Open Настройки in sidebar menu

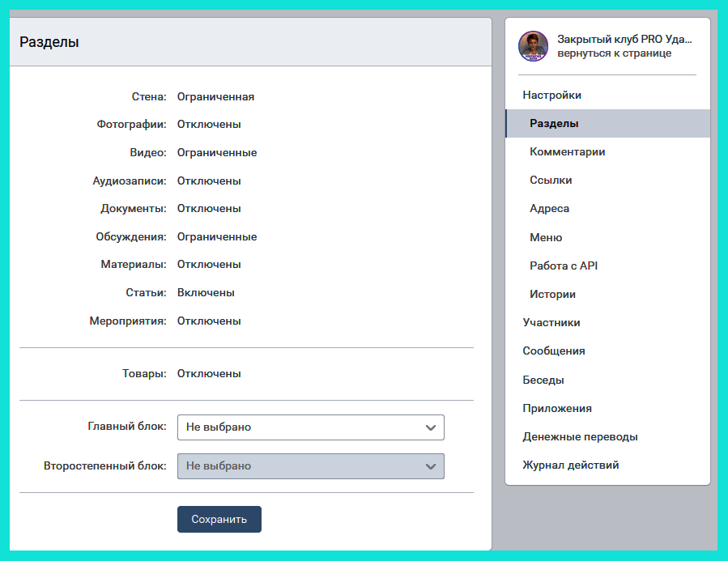pos(552,96)
